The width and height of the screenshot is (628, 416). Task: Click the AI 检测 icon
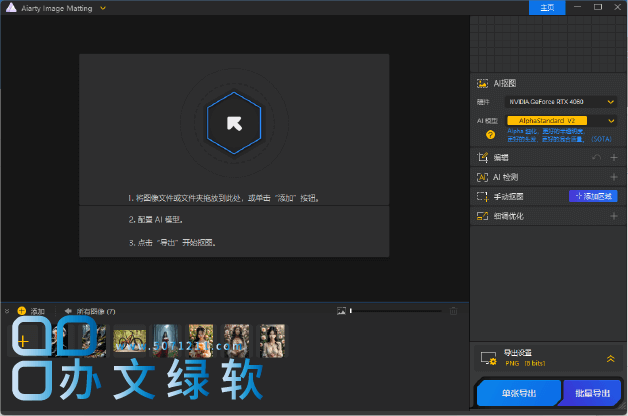tap(482, 177)
